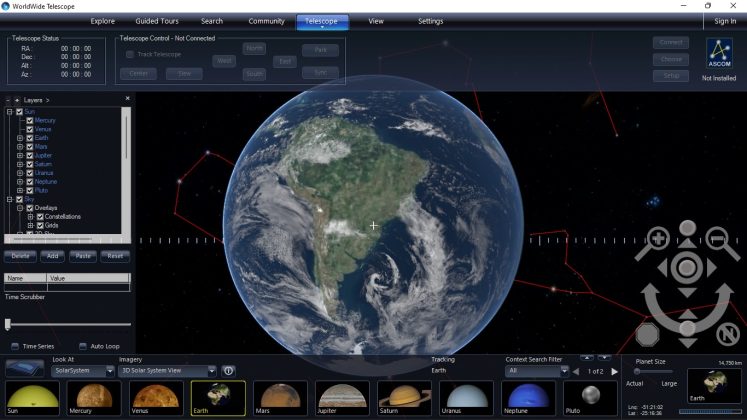The height and width of the screenshot is (420, 747).
Task: Pan view left with arrow control
Action: [x=663, y=268]
